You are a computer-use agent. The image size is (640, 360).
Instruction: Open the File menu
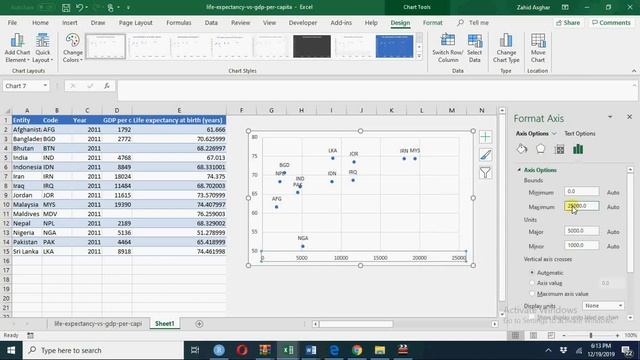pyautogui.click(x=12, y=23)
